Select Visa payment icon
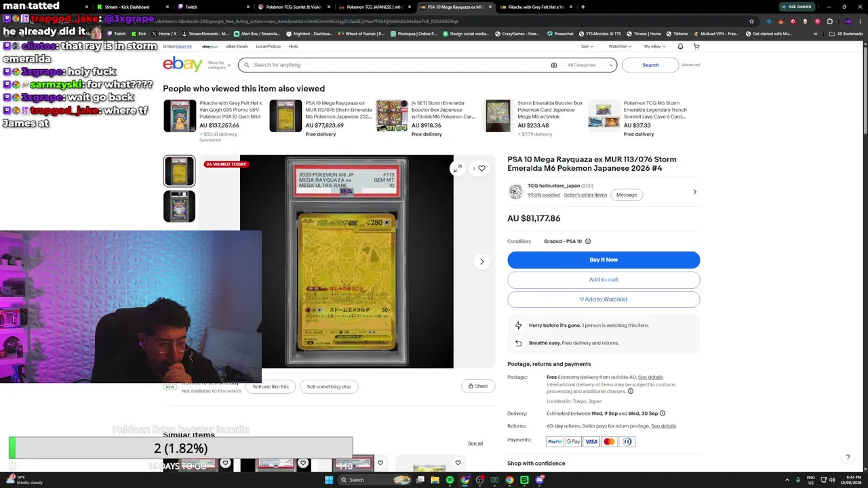 coord(591,442)
